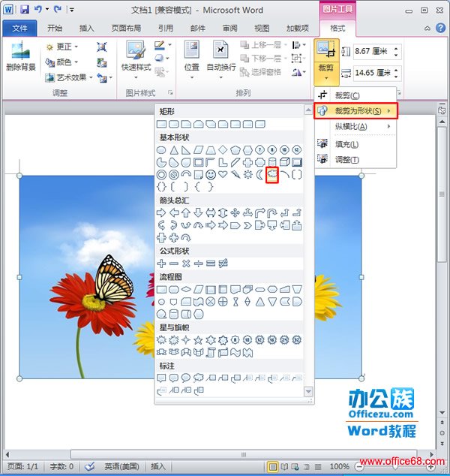
Task: Switch to Full Screen Reading view button
Action: pos(284,467)
